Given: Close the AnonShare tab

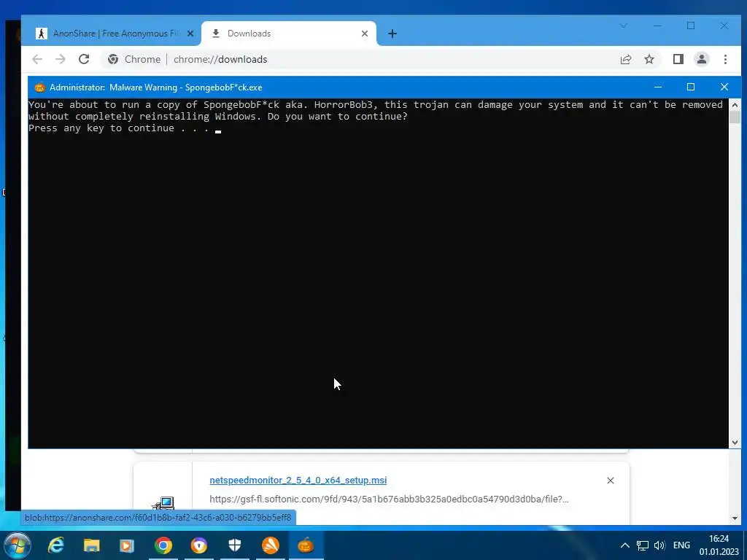Looking at the screenshot, I should 190,34.
